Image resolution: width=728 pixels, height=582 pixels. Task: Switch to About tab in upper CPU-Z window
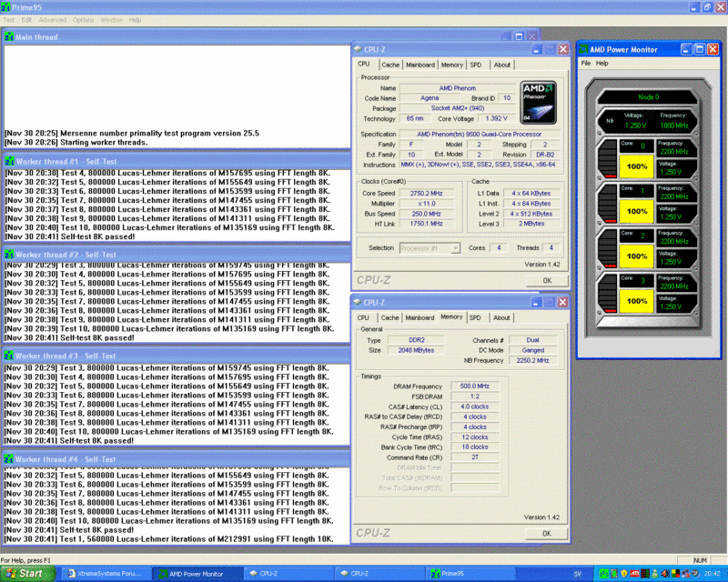coord(502,65)
